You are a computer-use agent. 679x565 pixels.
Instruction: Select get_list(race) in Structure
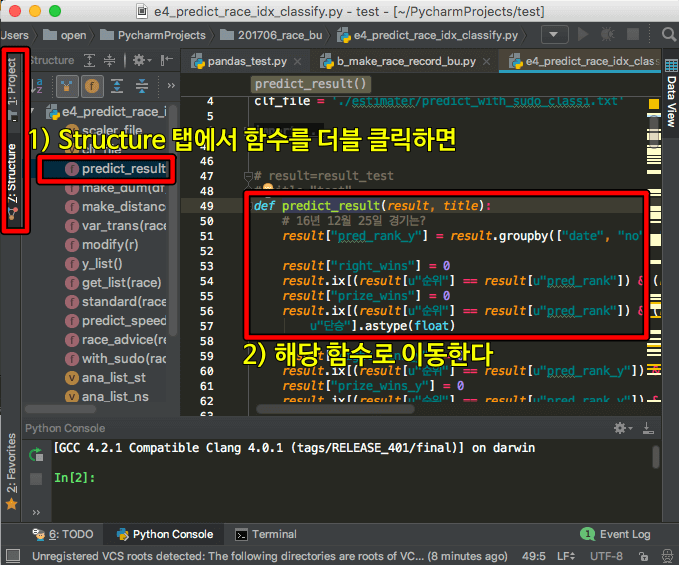113,283
